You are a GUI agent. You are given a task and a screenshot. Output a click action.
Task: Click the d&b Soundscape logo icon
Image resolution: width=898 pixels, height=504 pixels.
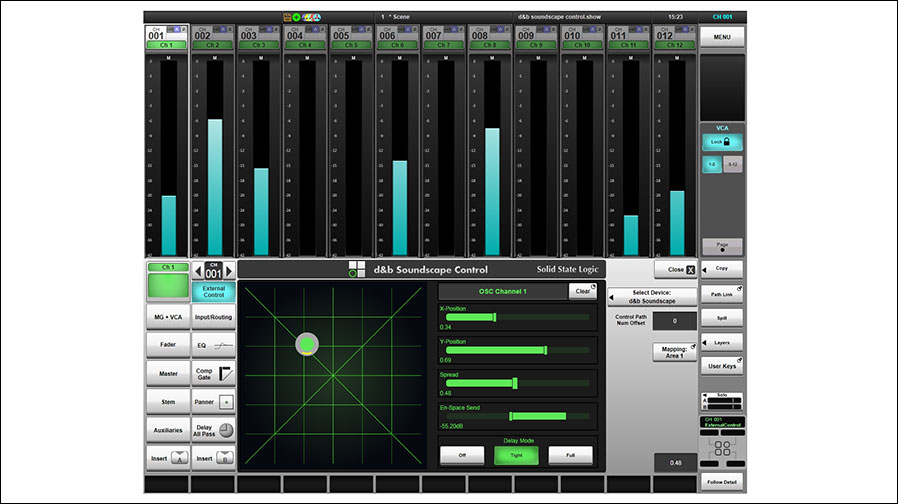click(357, 269)
